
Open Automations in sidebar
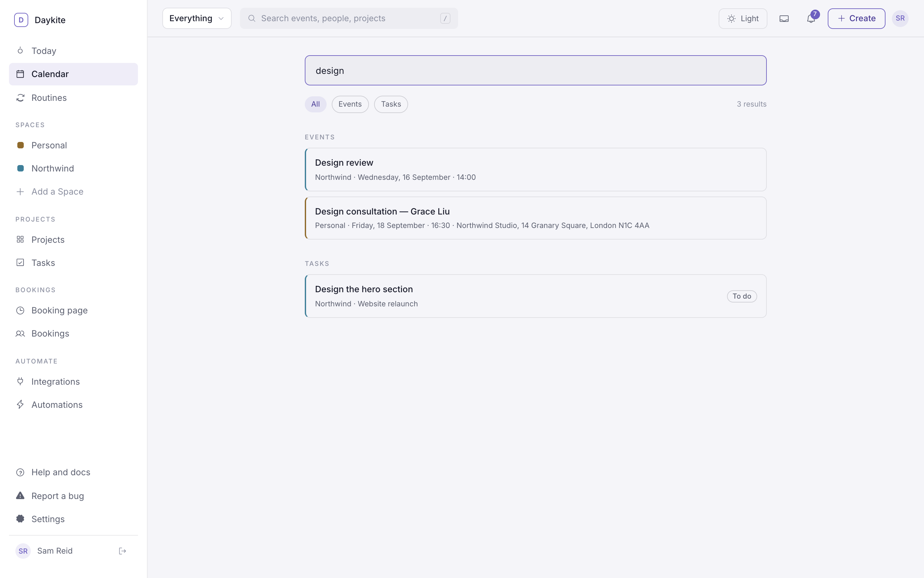coord(73,405)
